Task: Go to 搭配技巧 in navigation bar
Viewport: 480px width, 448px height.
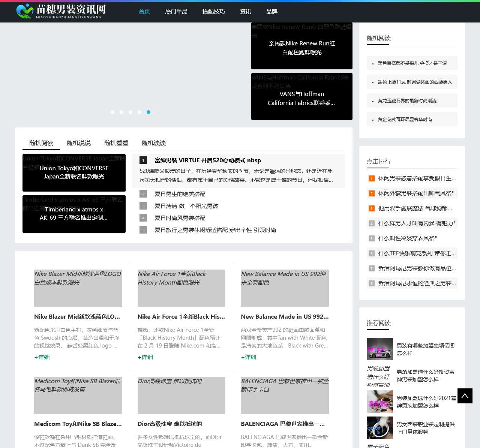Action: (x=214, y=12)
